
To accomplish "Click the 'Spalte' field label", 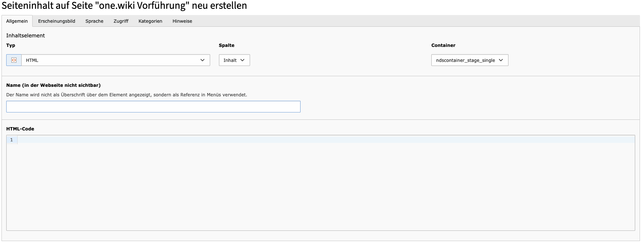I will [227, 45].
